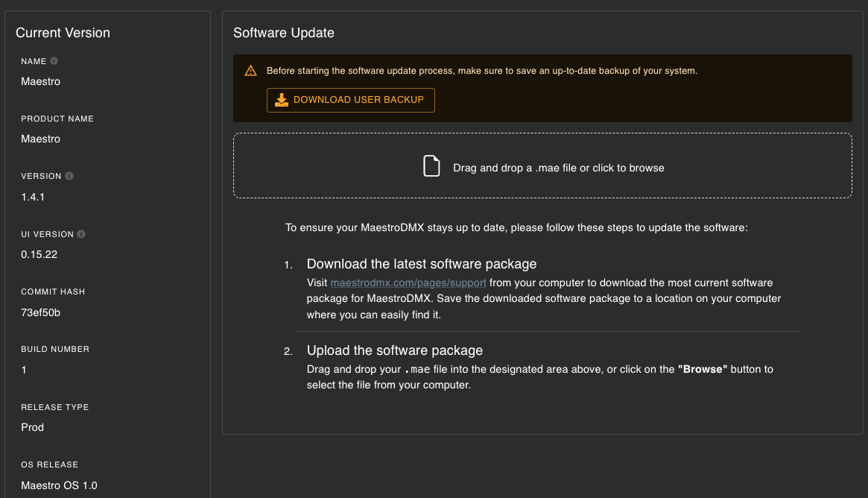This screenshot has height=498, width=868.
Task: Click the Software Update heading
Action: coord(283,33)
